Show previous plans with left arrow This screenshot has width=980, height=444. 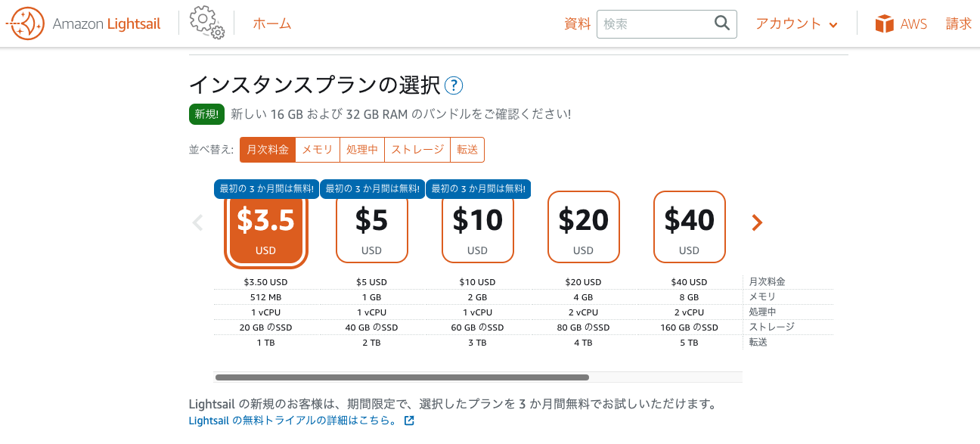(198, 222)
